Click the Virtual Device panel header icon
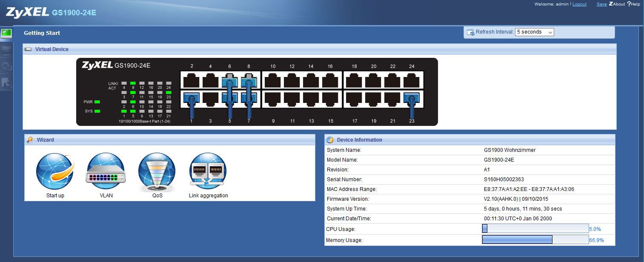Viewport: 644px width, 262px height. click(29, 49)
